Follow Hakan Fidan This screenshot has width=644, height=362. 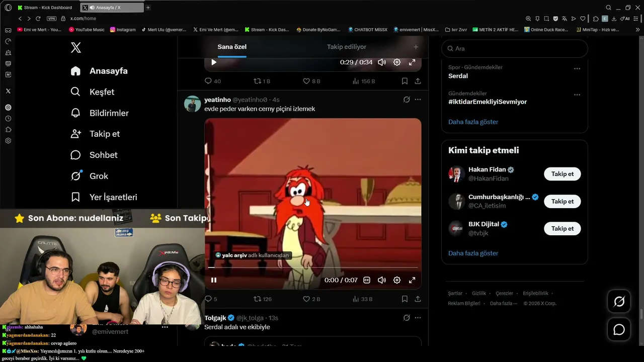coord(562,174)
